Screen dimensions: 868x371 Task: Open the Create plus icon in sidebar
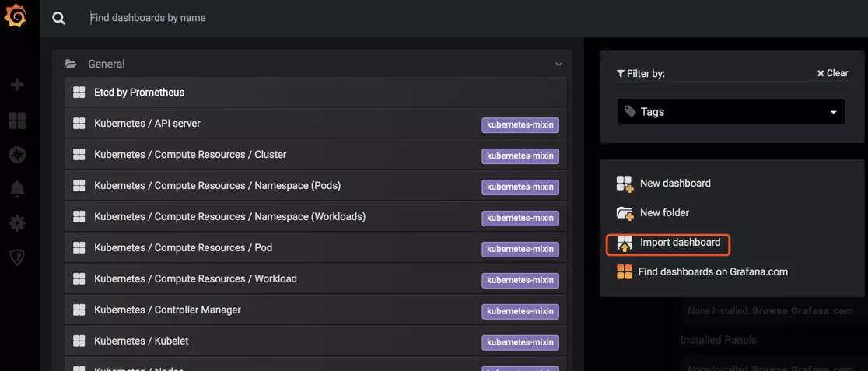(17, 85)
